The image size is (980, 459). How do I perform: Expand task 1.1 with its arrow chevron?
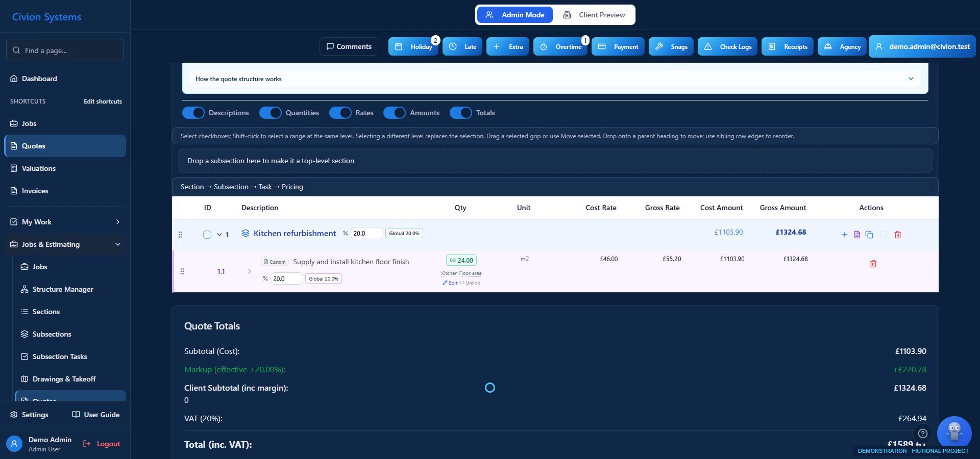pos(250,271)
